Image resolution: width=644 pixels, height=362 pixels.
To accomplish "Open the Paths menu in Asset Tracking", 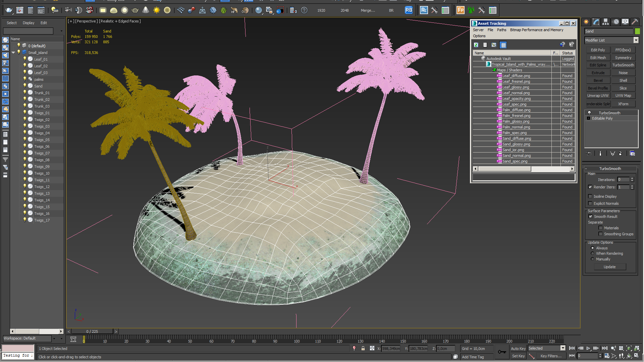I will click(501, 30).
